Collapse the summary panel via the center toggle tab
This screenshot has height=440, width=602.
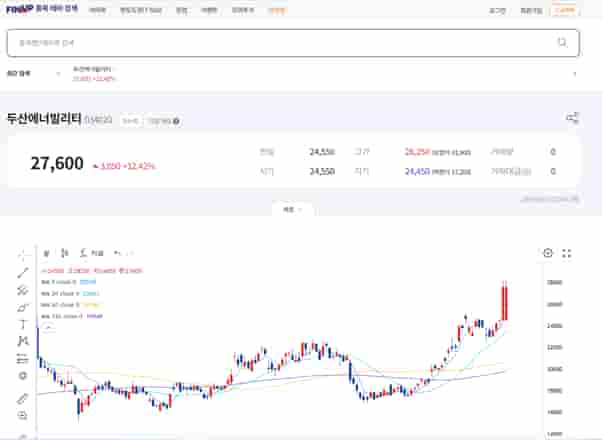point(293,210)
